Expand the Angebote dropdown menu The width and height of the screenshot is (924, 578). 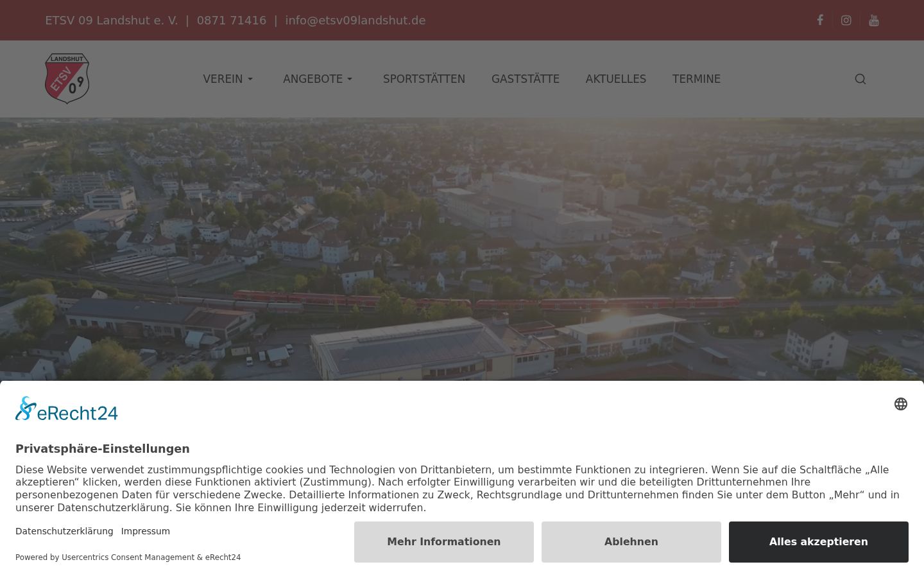[318, 79]
